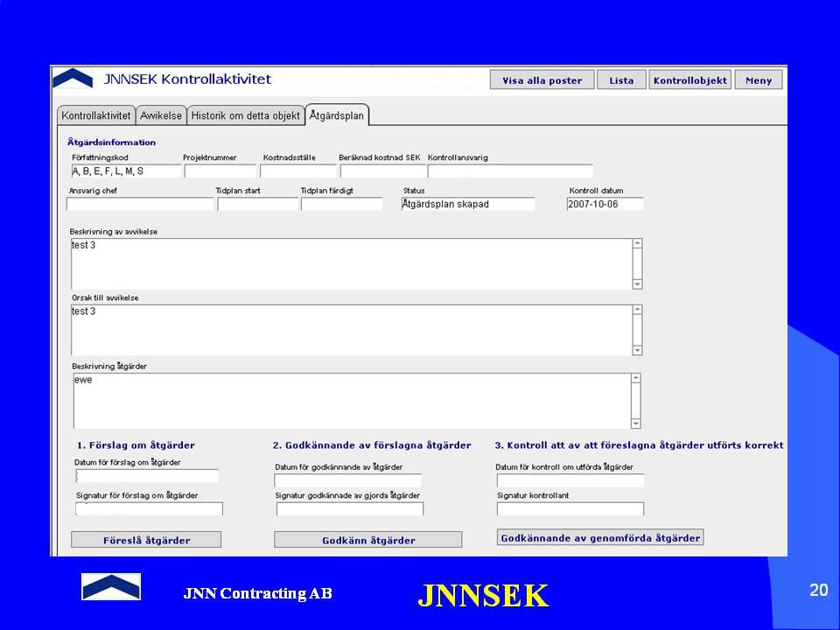This screenshot has height=630, width=840.
Task: Click the Tidplan färdigt field
Action: coord(341,204)
